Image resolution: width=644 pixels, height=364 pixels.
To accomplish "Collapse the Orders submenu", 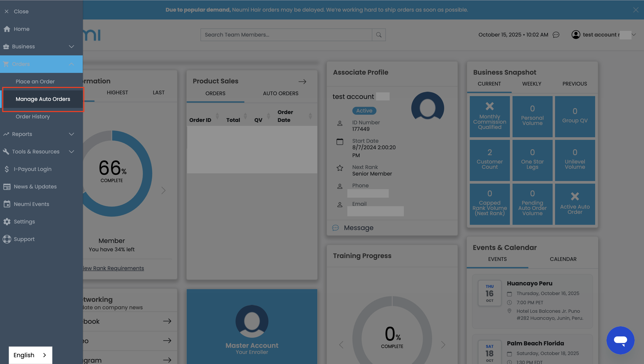I will click(x=71, y=64).
